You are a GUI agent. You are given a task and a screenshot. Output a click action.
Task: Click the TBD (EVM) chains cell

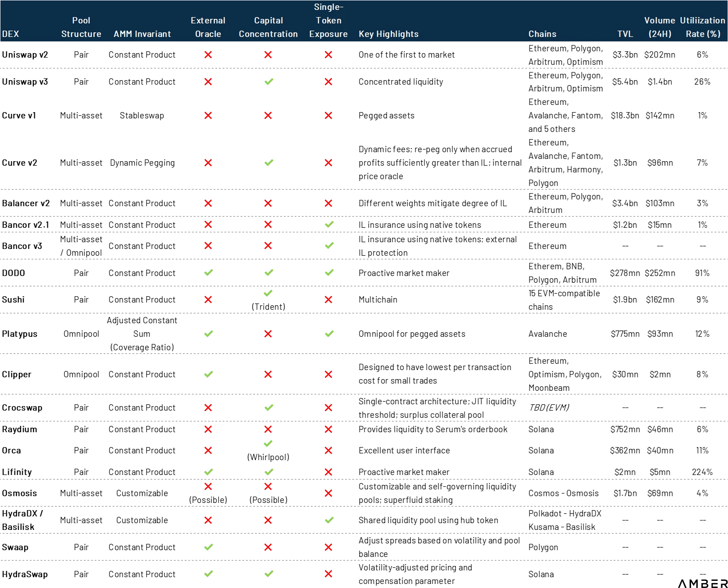549,407
